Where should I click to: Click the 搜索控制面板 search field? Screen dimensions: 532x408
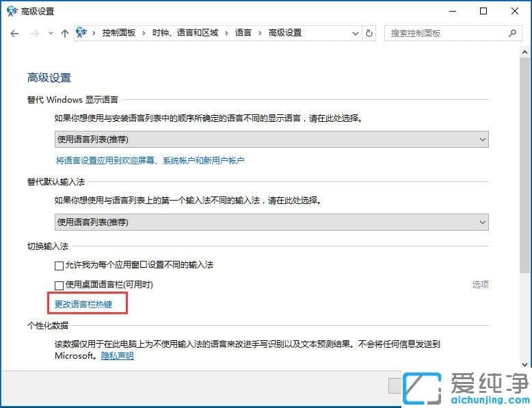pos(444,33)
